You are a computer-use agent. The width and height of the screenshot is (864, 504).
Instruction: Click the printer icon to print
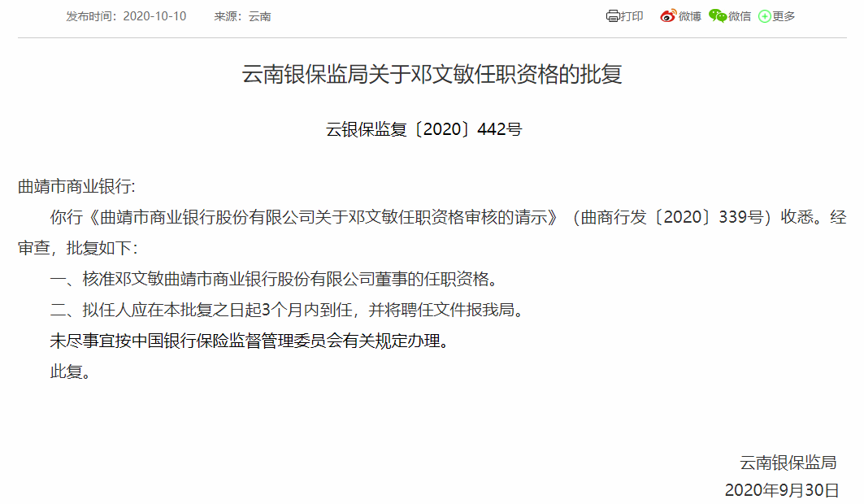(613, 16)
